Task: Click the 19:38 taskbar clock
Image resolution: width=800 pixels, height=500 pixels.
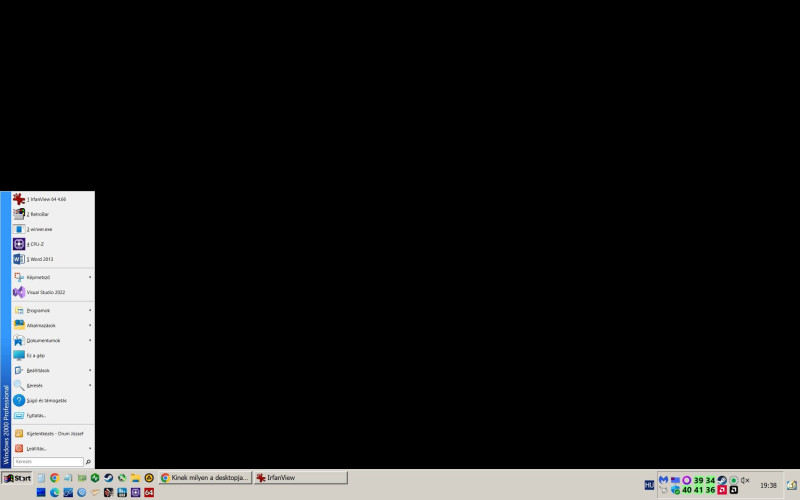Action: pyautogui.click(x=768, y=486)
